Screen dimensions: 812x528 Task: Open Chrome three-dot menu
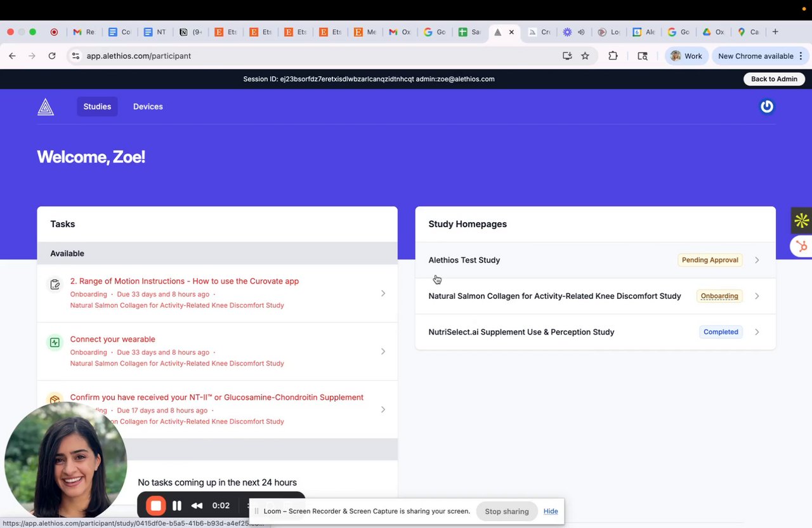801,56
